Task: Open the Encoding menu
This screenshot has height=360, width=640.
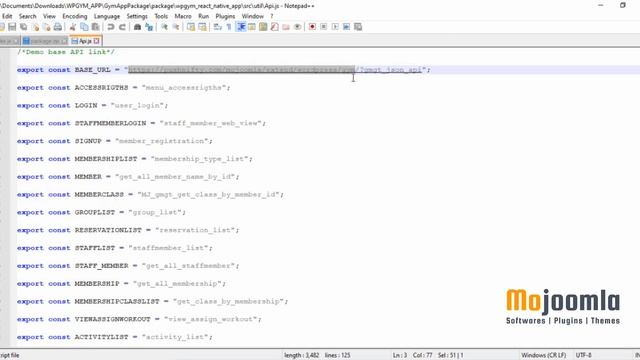Action: point(75,16)
